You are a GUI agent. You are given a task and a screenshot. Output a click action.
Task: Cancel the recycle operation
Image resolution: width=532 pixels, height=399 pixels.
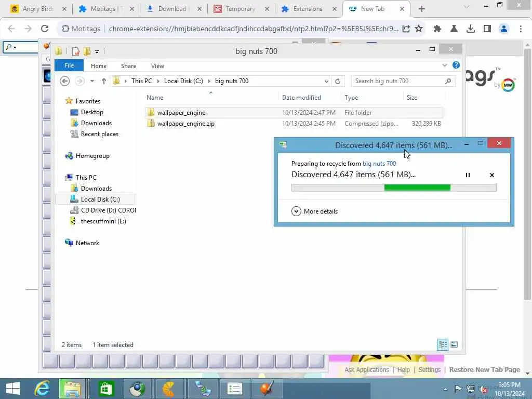pyautogui.click(x=491, y=175)
